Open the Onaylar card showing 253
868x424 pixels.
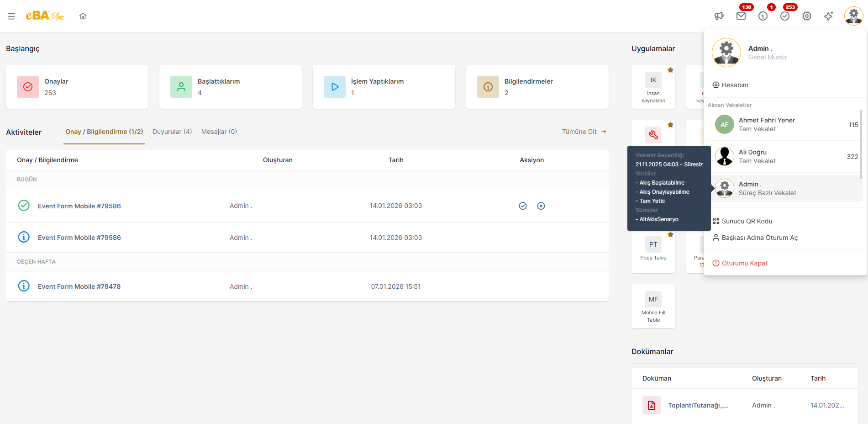pos(77,87)
